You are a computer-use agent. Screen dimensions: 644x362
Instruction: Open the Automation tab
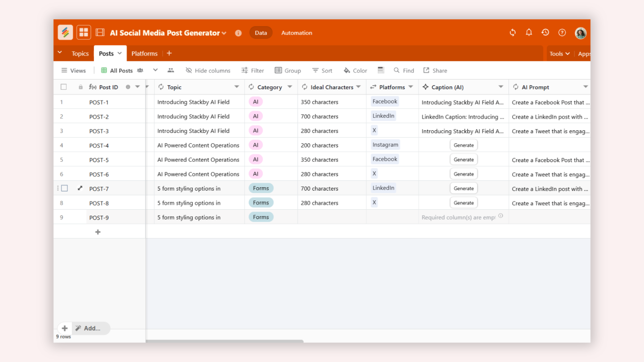[x=296, y=33]
